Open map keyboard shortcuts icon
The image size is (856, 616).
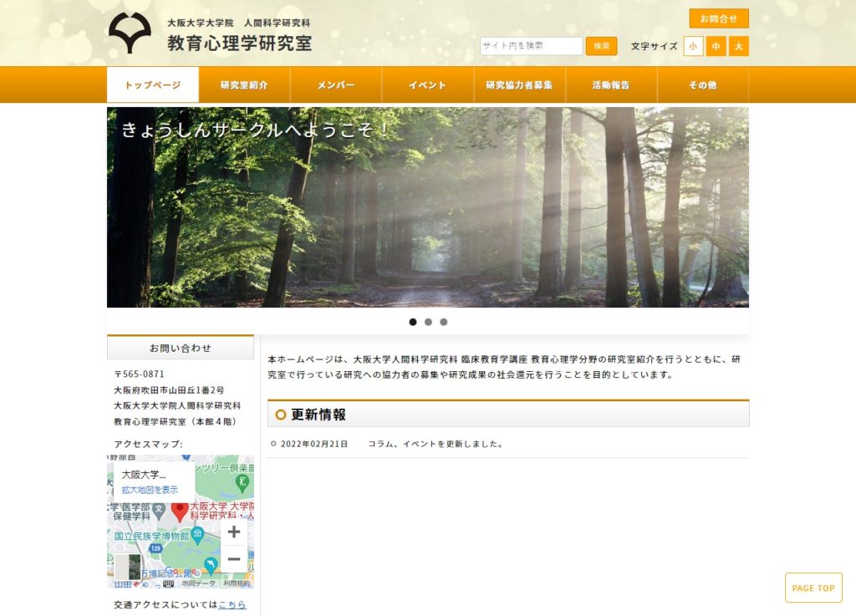click(168, 583)
